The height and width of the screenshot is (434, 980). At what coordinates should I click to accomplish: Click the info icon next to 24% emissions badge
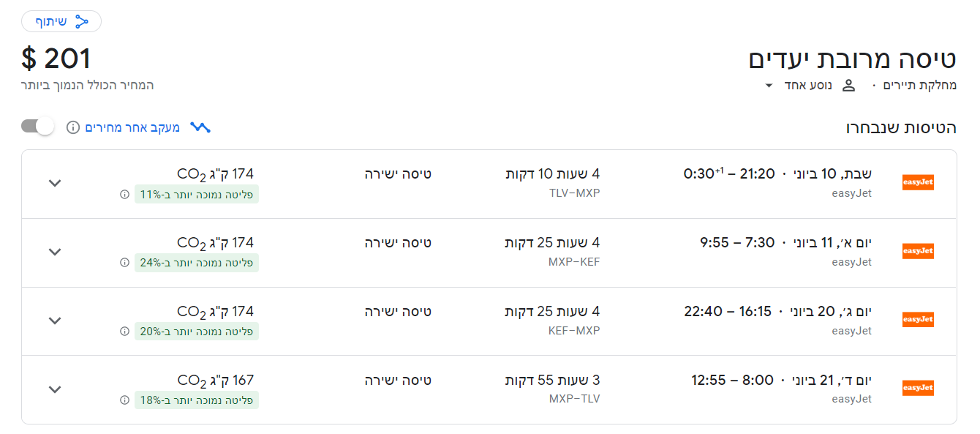(124, 263)
